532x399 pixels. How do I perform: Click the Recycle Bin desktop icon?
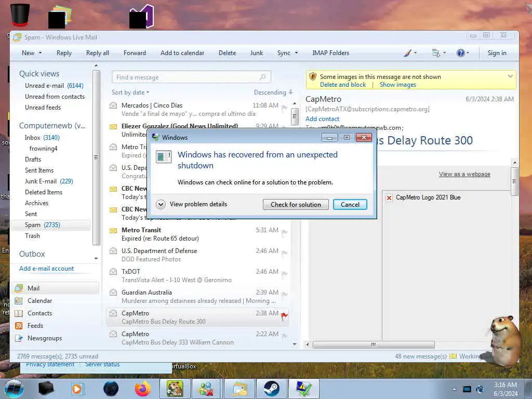(20, 15)
